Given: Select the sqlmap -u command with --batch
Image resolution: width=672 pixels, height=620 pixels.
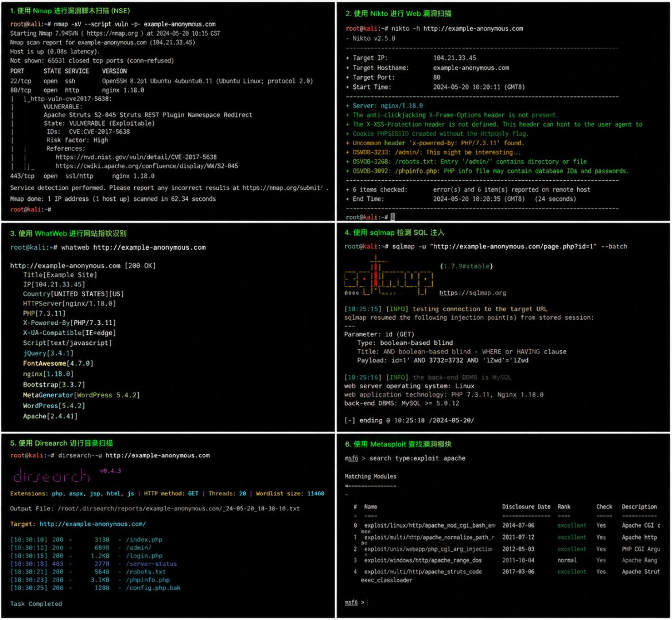Looking at the screenshot, I should 510,246.
